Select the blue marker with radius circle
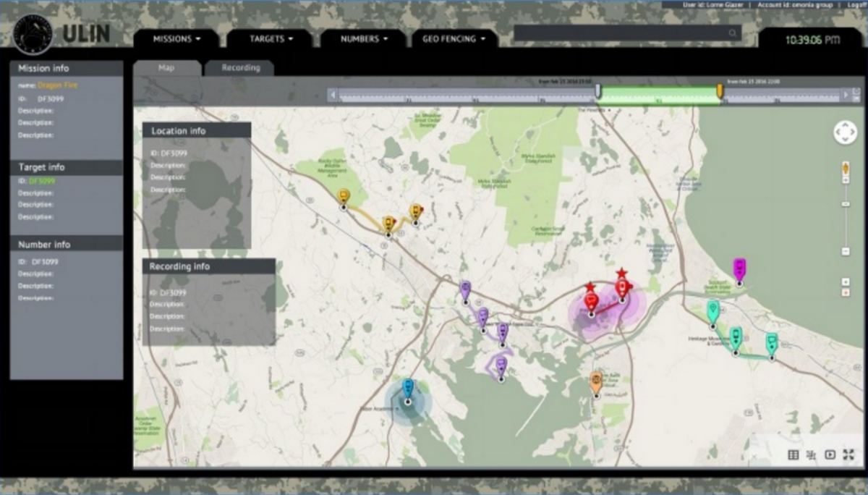Screen dimensions: 868x495 [x=407, y=389]
